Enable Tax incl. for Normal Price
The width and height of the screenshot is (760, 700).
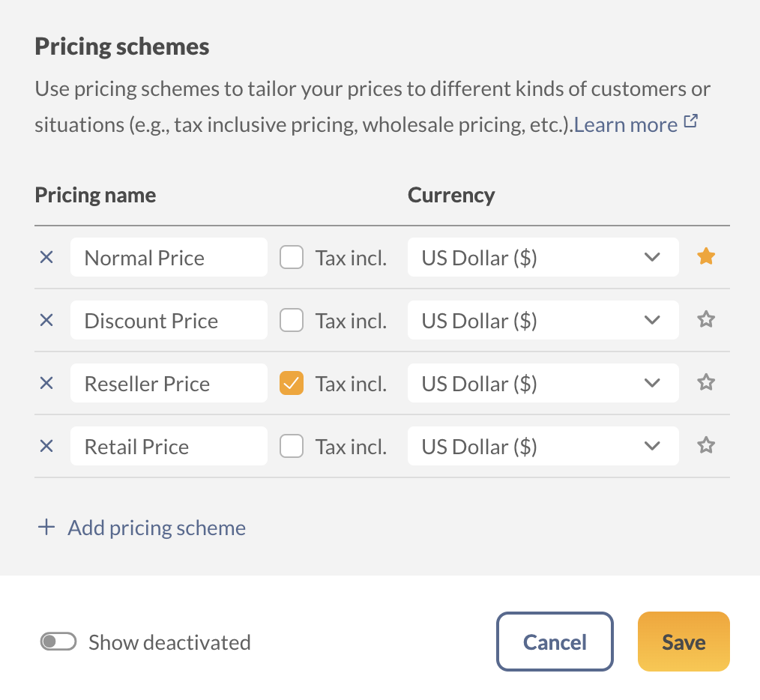[x=292, y=258]
